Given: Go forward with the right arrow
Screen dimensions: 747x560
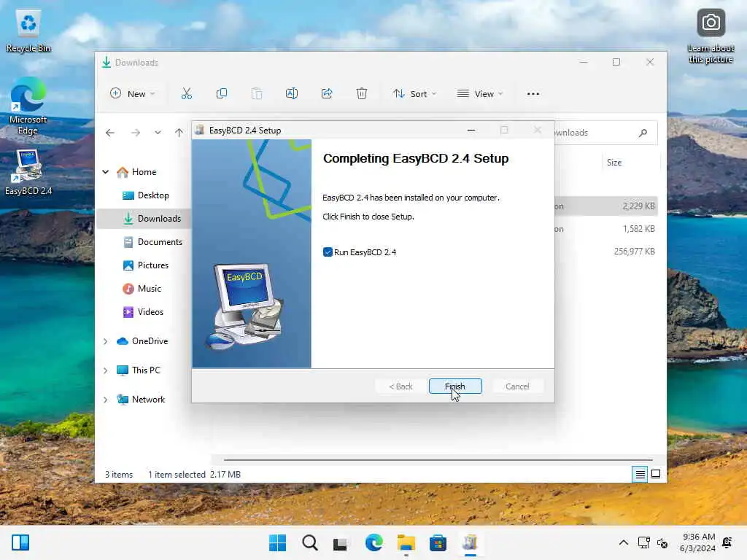Looking at the screenshot, I should pos(136,133).
